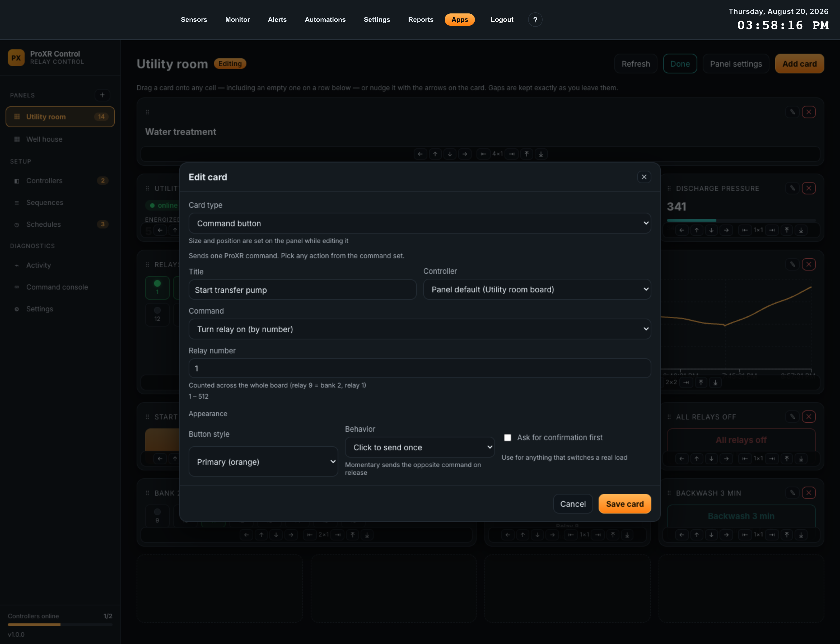Shrink width of Water treatment card
This screenshot has width=840, height=644.
[483, 154]
